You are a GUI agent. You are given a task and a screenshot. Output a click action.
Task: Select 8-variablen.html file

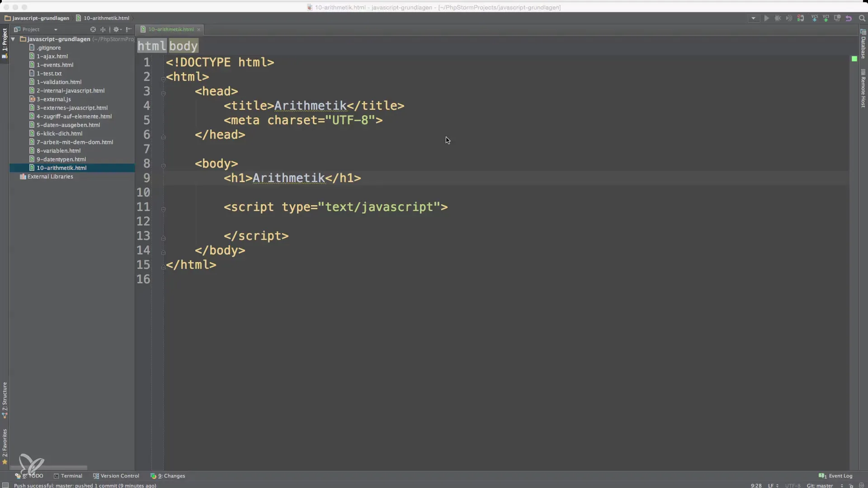coord(58,150)
